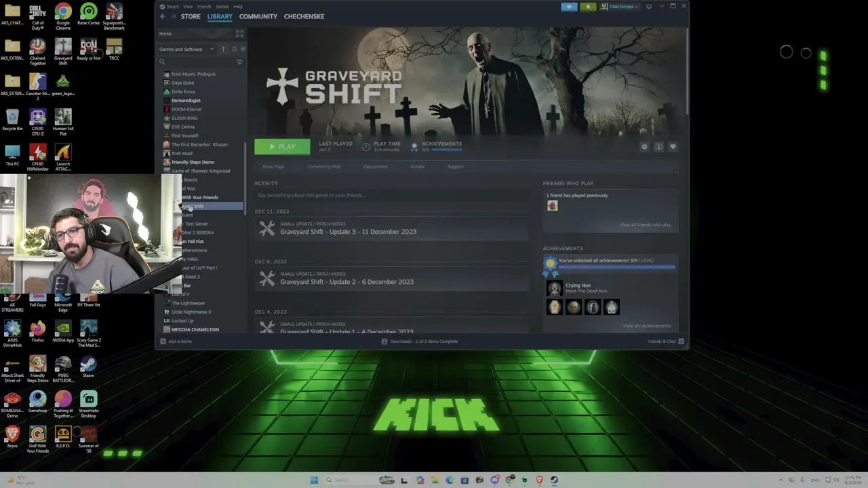Image resolution: width=868 pixels, height=488 pixels.
Task: Toggle Big Picture mode monitor icon
Action: coord(649,7)
